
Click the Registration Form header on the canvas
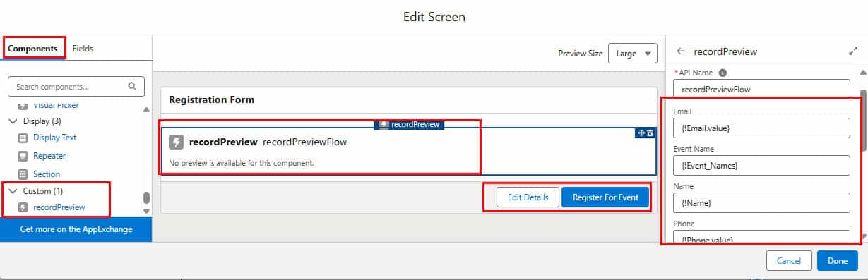click(x=212, y=100)
